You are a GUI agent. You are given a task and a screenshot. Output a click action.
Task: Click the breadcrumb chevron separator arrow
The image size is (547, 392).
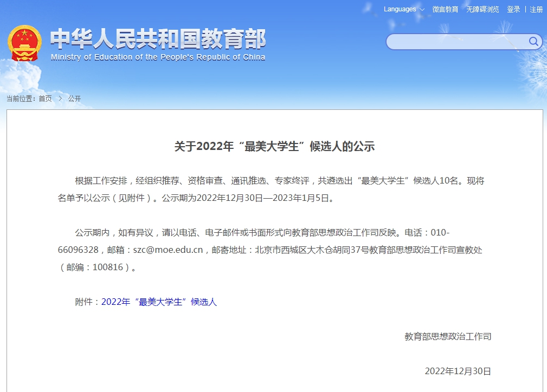60,99
